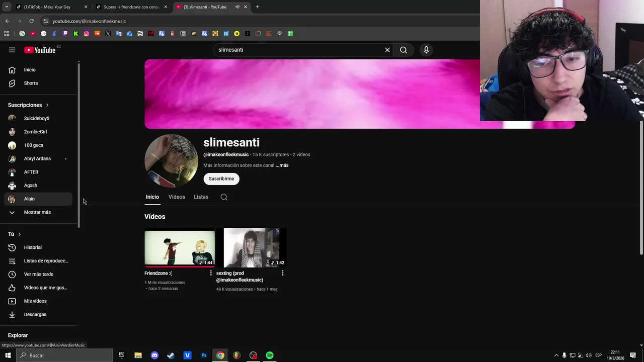
Task: Open the sexting video thumbnail
Action: coord(252,247)
